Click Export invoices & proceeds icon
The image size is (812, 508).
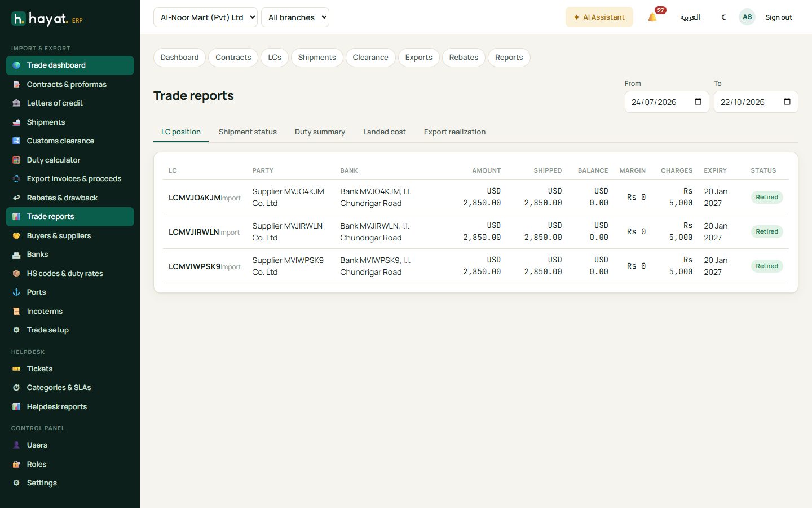click(x=16, y=179)
